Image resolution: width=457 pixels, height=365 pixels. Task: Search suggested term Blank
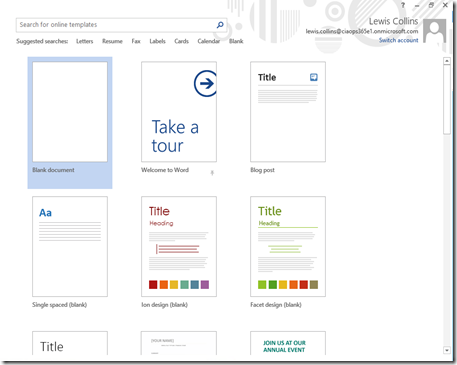(x=236, y=41)
